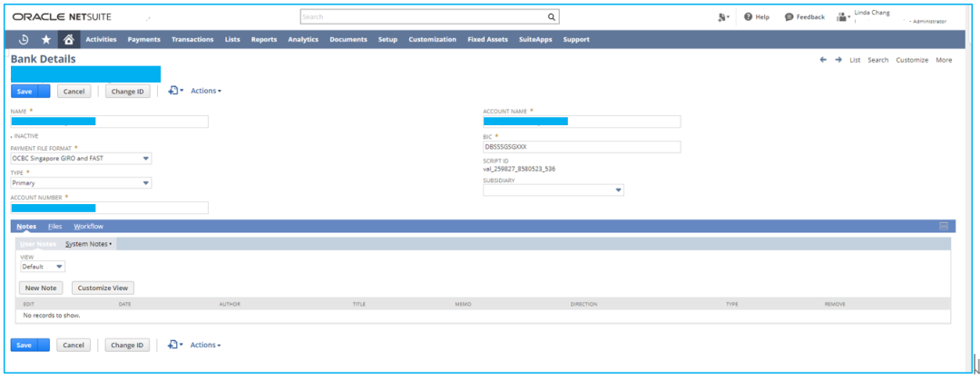Click the DATE column header in notes
The width and height of the screenshot is (980, 380).
(x=125, y=305)
